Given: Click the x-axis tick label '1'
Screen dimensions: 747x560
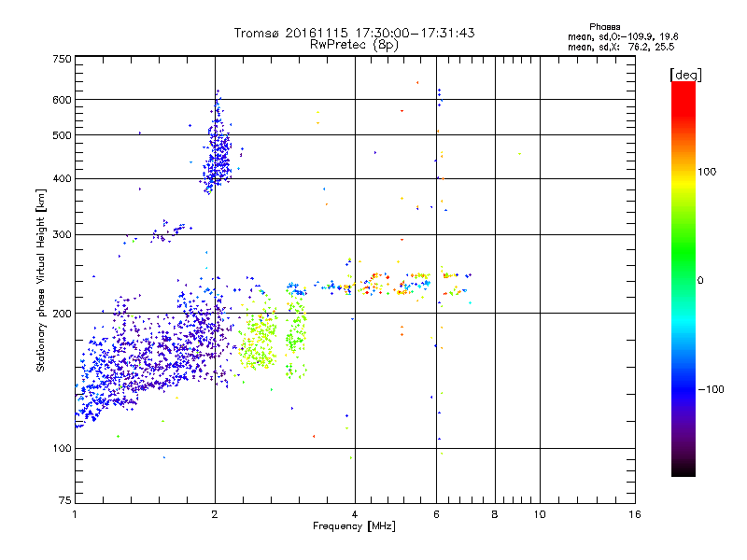Looking at the screenshot, I should [x=75, y=514].
